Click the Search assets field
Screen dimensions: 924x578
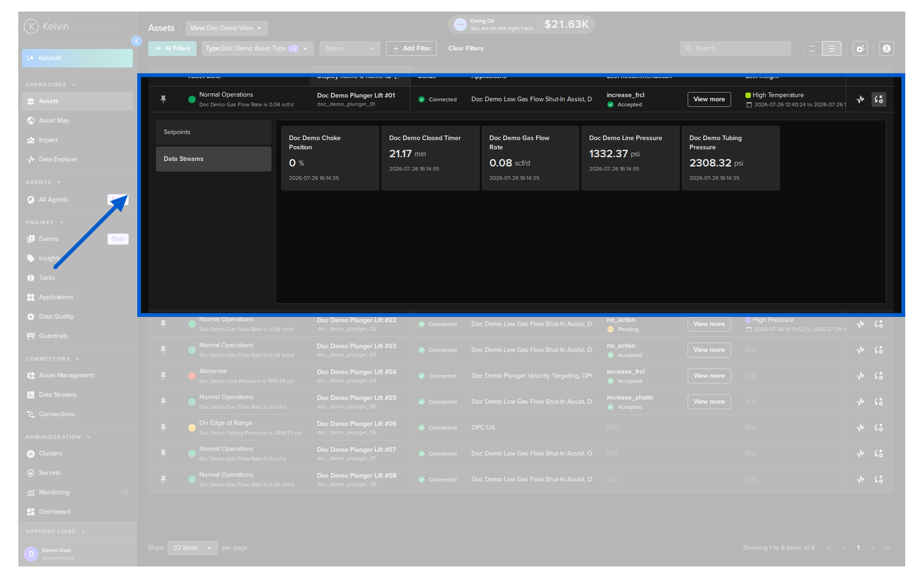coord(735,49)
